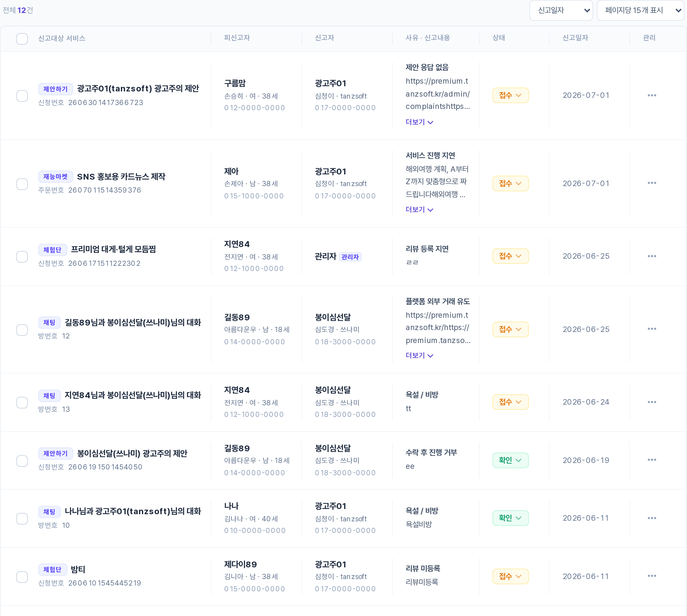The width and height of the screenshot is (687, 616).
Task: Click the 관리자 badge in the 신고자 column
Action: click(x=350, y=257)
